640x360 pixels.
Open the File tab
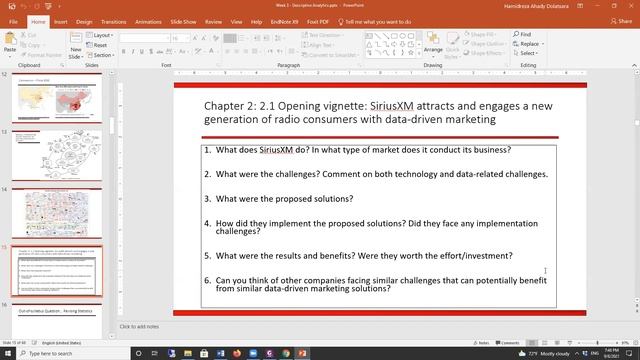click(13, 22)
